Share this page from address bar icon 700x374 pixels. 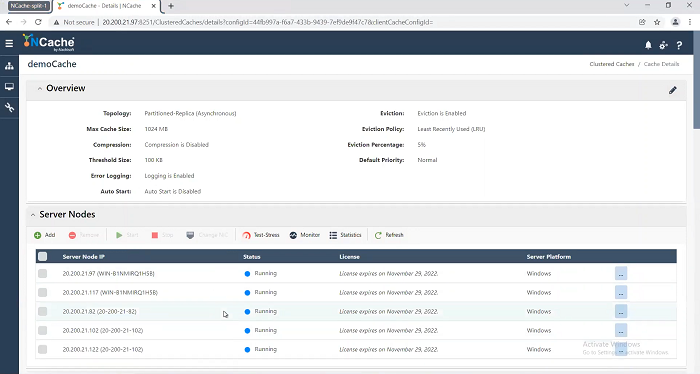point(642,22)
